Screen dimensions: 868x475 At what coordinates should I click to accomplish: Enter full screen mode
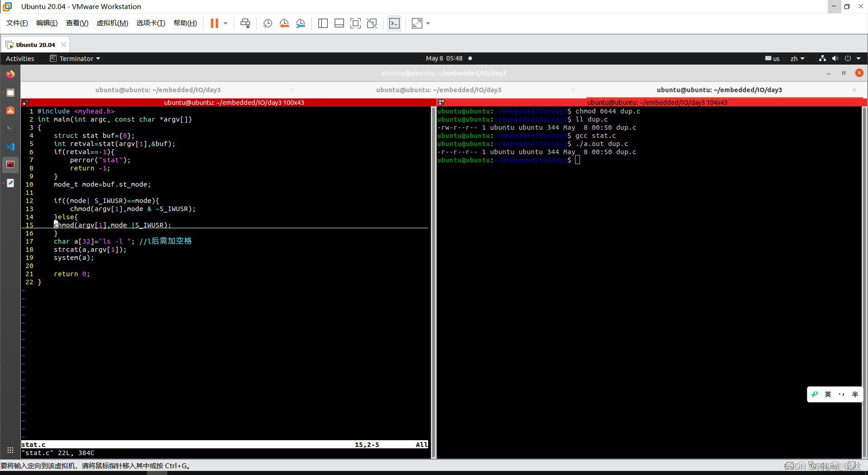click(x=355, y=24)
